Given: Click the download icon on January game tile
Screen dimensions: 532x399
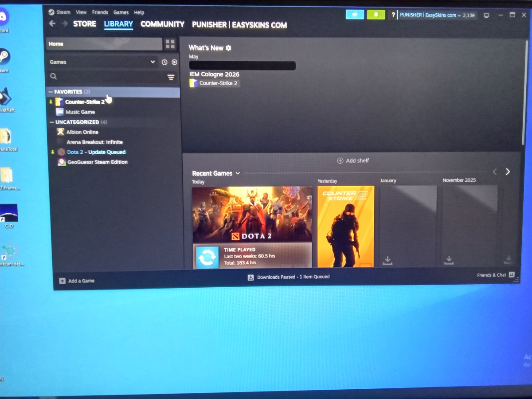Looking at the screenshot, I should [x=387, y=261].
